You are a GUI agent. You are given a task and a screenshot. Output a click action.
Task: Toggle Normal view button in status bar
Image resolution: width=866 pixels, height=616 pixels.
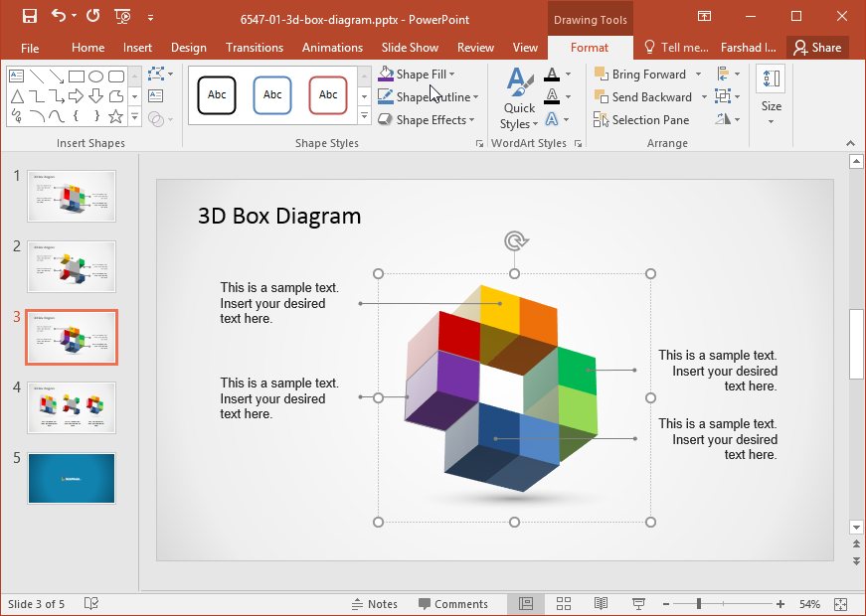[526, 604]
